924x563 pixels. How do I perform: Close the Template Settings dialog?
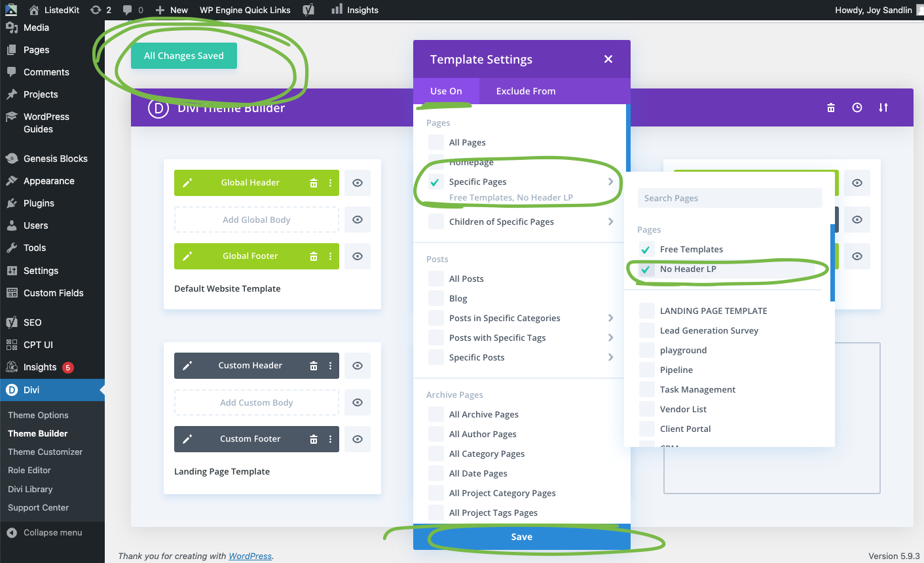coord(608,59)
